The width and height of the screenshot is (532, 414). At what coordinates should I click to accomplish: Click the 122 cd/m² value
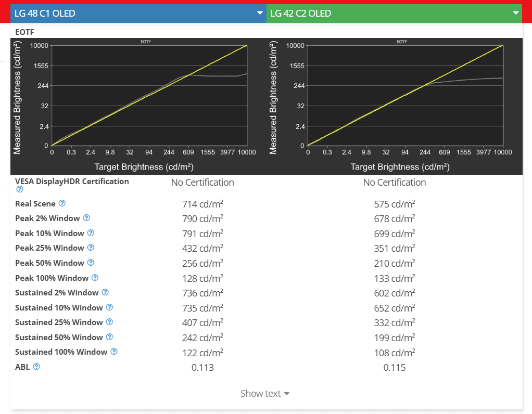pos(202,352)
